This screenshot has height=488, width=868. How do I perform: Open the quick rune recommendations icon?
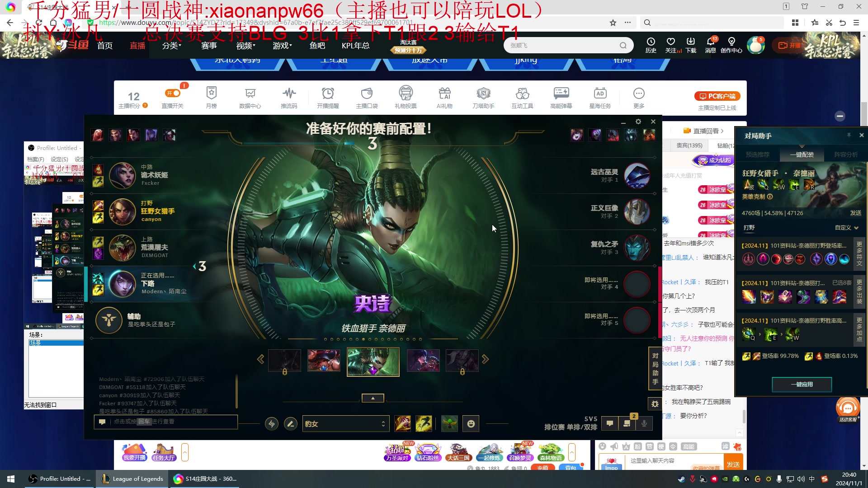point(271,423)
